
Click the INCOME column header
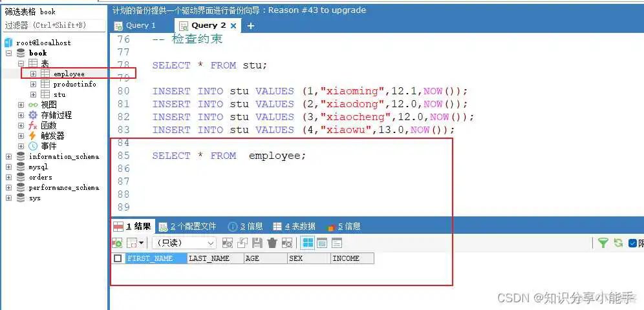[x=352, y=258]
